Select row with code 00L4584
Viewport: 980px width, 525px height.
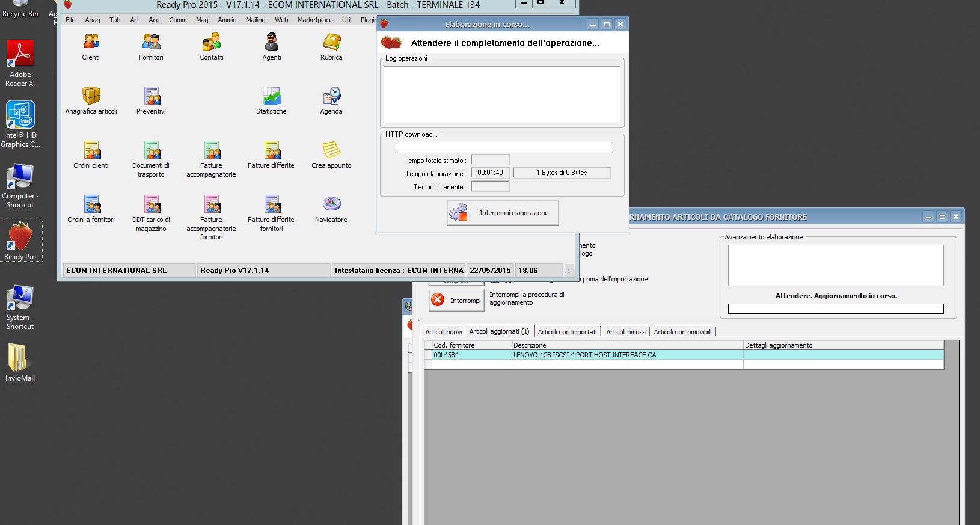click(x=684, y=355)
